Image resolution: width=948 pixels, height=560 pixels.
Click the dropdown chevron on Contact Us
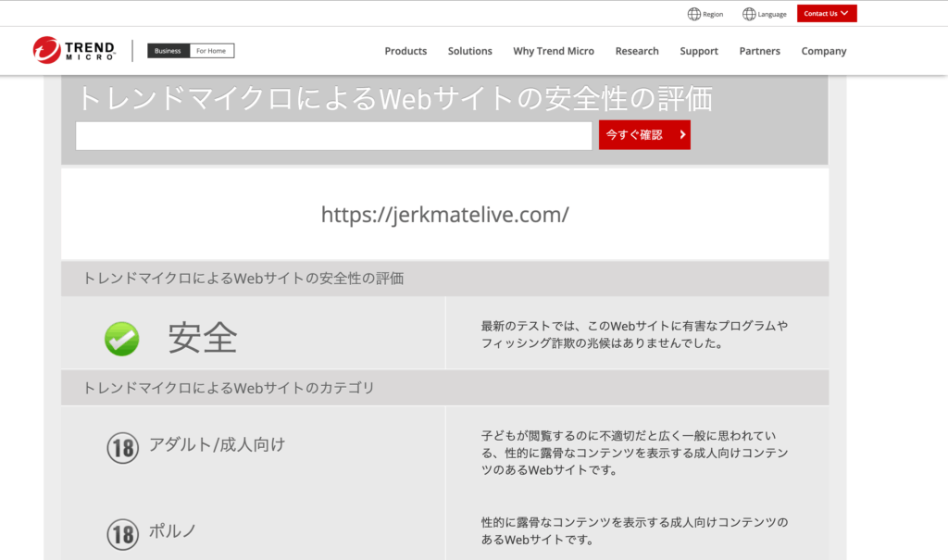point(845,13)
